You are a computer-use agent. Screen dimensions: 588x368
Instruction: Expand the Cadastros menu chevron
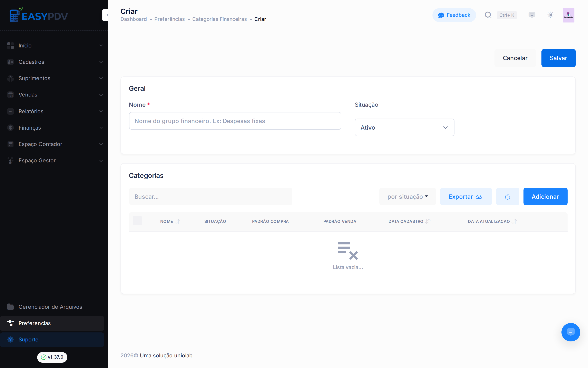pyautogui.click(x=101, y=62)
